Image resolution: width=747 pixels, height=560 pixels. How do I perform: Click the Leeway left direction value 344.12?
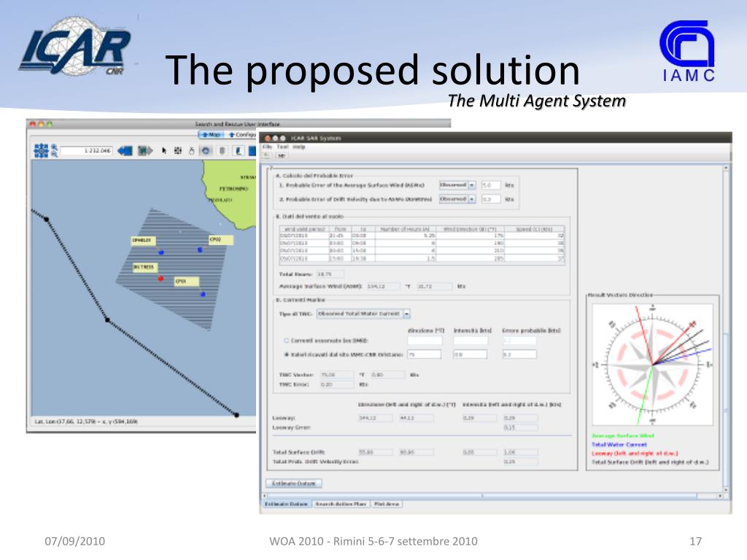coord(375,418)
